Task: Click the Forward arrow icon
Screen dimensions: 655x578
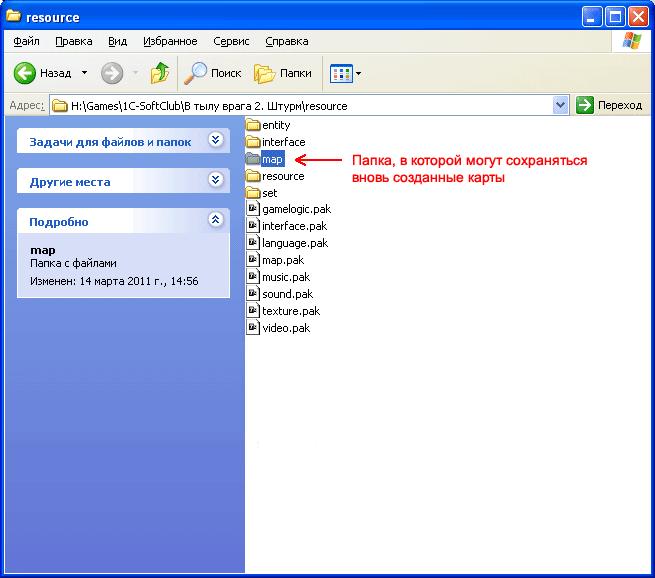Action: point(112,73)
